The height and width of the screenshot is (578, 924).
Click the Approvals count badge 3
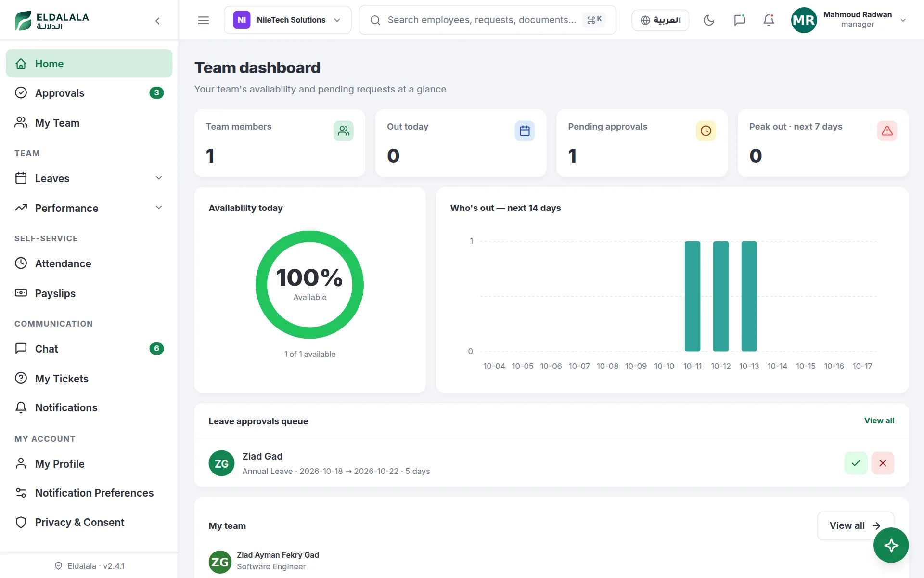[x=156, y=92]
